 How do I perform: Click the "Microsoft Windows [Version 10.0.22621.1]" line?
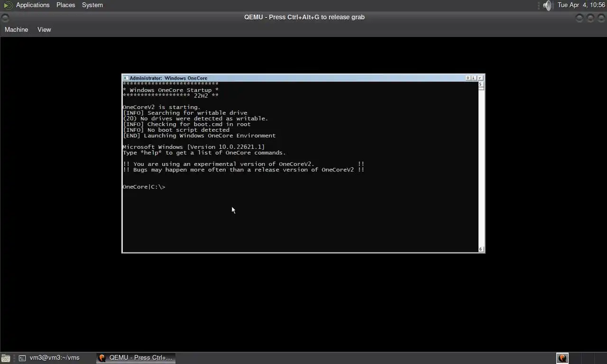click(193, 147)
